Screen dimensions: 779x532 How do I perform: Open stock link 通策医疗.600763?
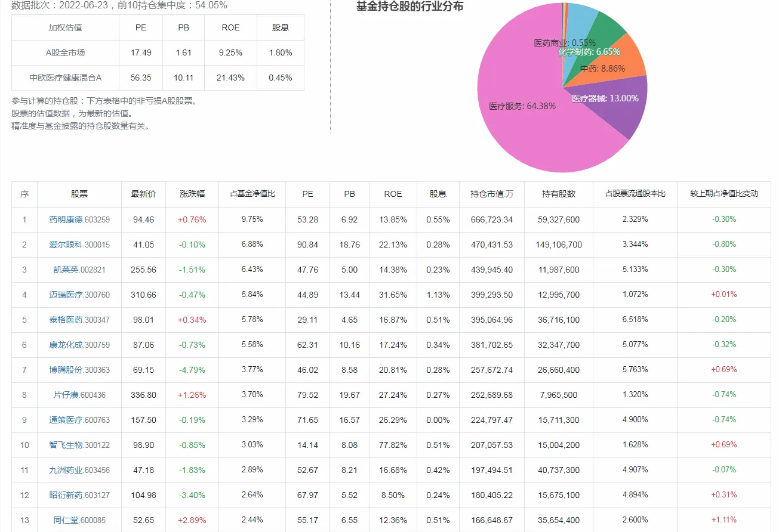pos(79,420)
